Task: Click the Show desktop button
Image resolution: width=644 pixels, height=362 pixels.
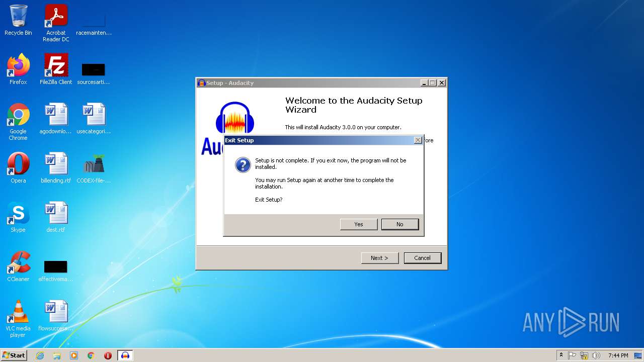Action: (638, 355)
